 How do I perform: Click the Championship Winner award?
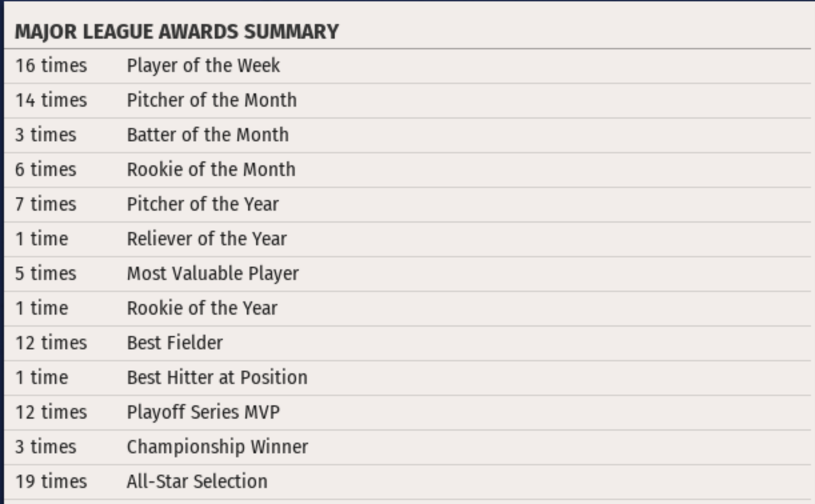[x=217, y=447]
